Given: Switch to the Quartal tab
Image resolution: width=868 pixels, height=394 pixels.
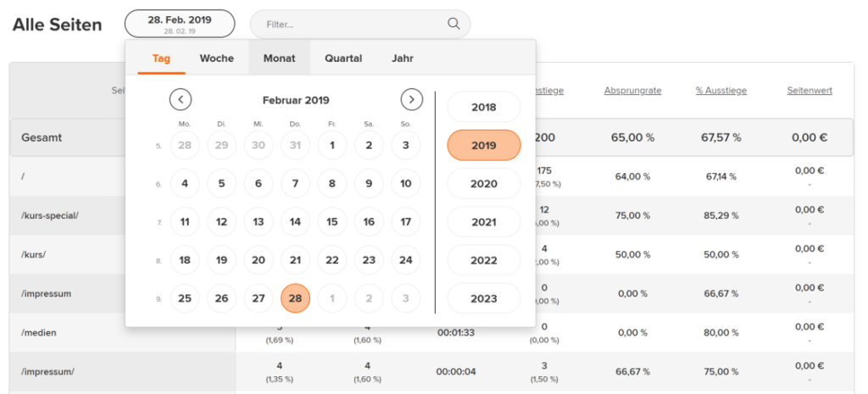Looking at the screenshot, I should click(343, 58).
